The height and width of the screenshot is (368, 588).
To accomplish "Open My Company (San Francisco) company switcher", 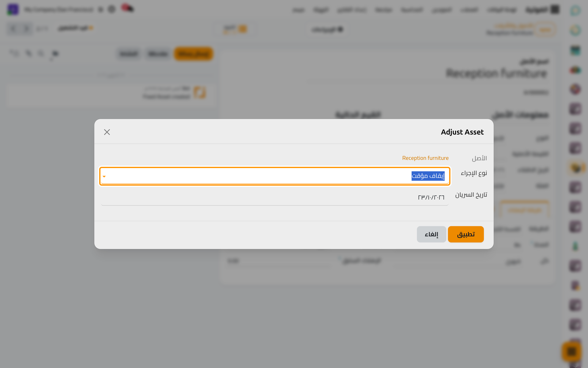I will pyautogui.click(x=59, y=10).
